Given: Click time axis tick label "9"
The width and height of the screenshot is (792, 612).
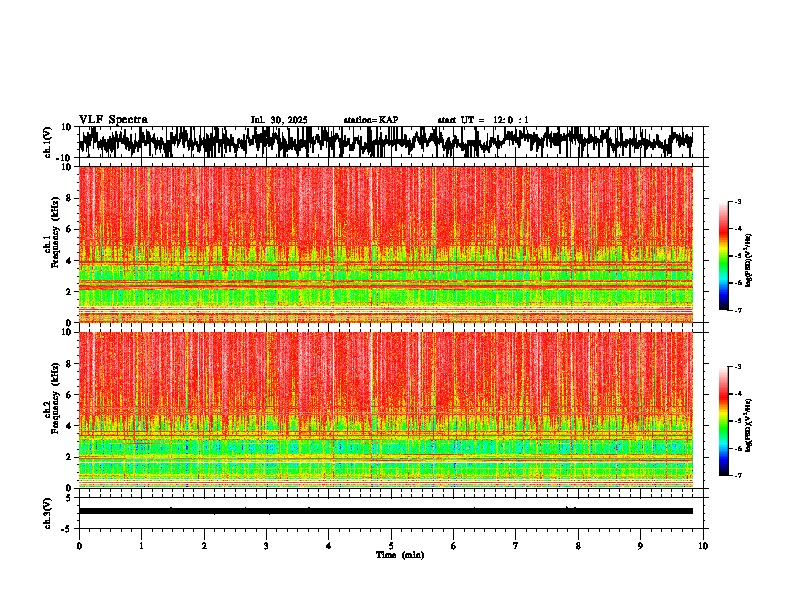Looking at the screenshot, I should point(640,546).
